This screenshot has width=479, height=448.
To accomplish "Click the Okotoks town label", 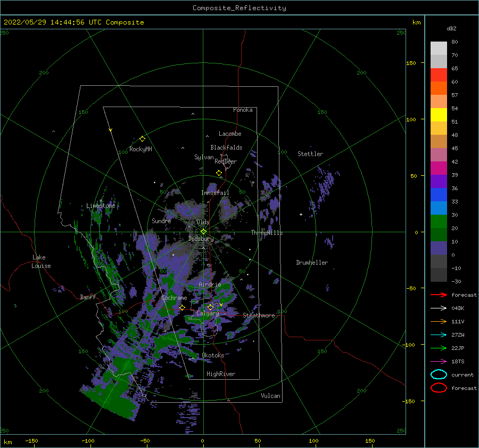I will (213, 355).
